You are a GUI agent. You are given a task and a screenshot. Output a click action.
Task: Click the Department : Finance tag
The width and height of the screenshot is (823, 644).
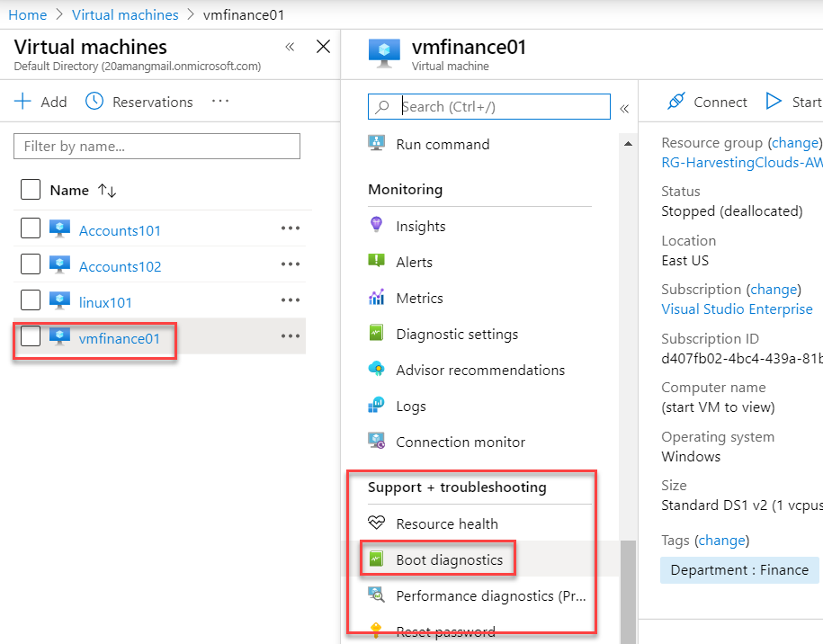click(739, 569)
